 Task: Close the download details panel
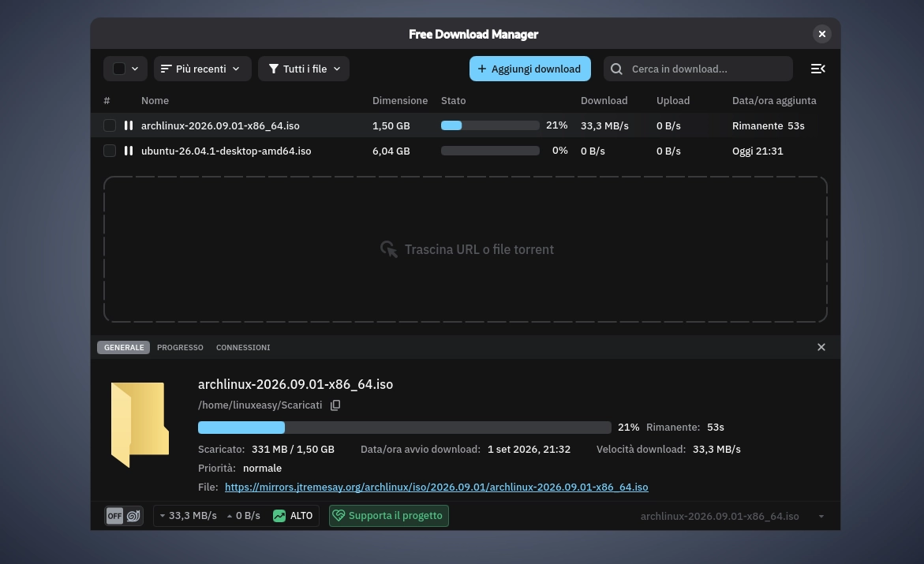click(821, 347)
